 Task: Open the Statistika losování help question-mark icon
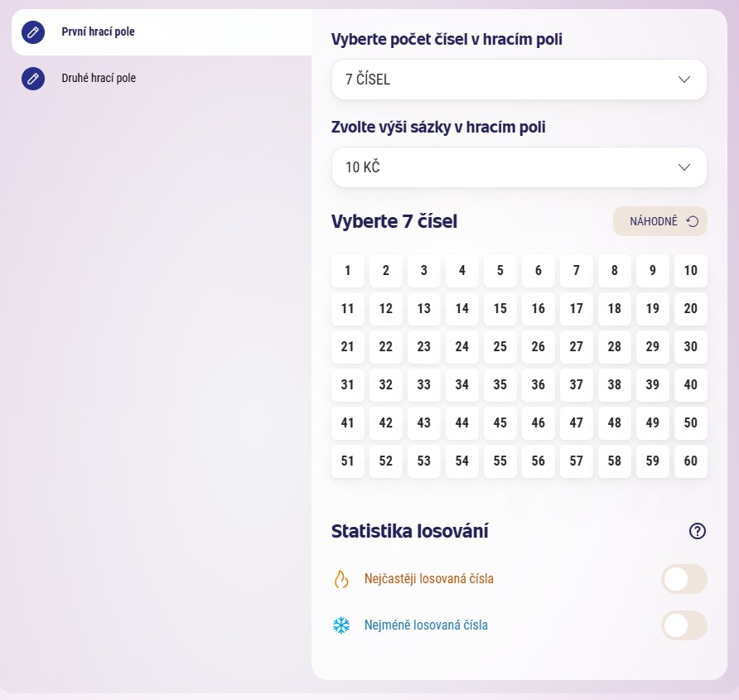(697, 531)
